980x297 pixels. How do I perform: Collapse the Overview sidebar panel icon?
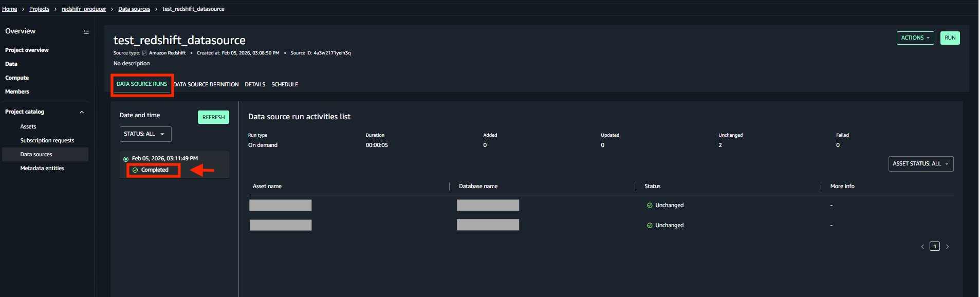pyautogui.click(x=86, y=32)
